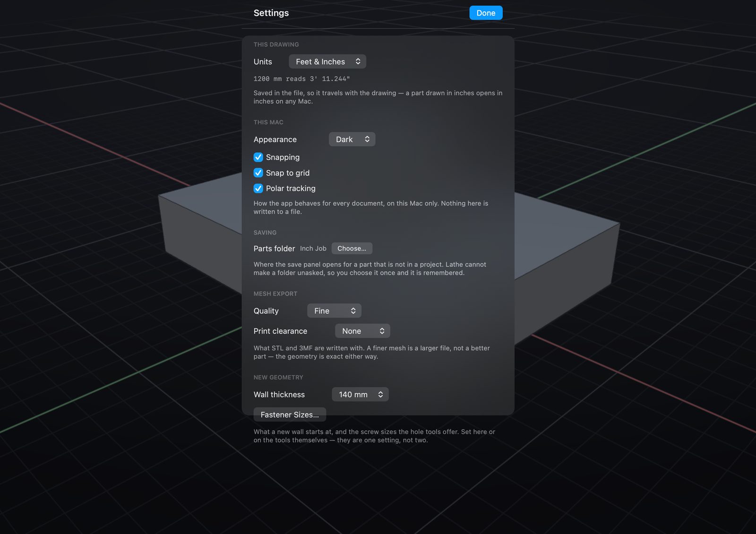
Task: Expand the Print clearance dropdown showing None
Action: 362,331
